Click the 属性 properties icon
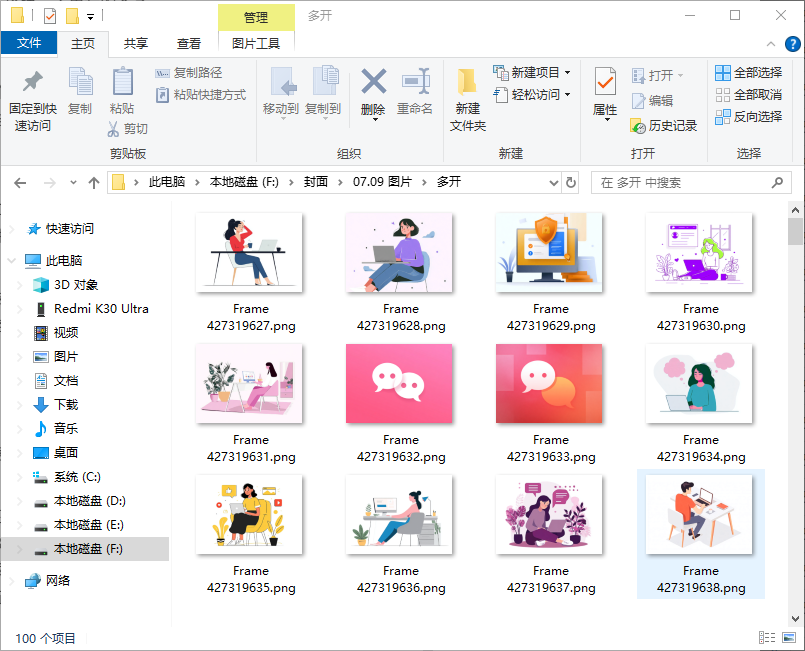The image size is (805, 651). (x=605, y=81)
